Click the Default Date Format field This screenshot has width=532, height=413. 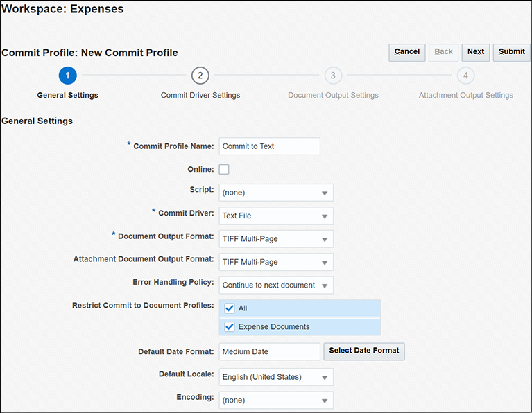point(269,351)
